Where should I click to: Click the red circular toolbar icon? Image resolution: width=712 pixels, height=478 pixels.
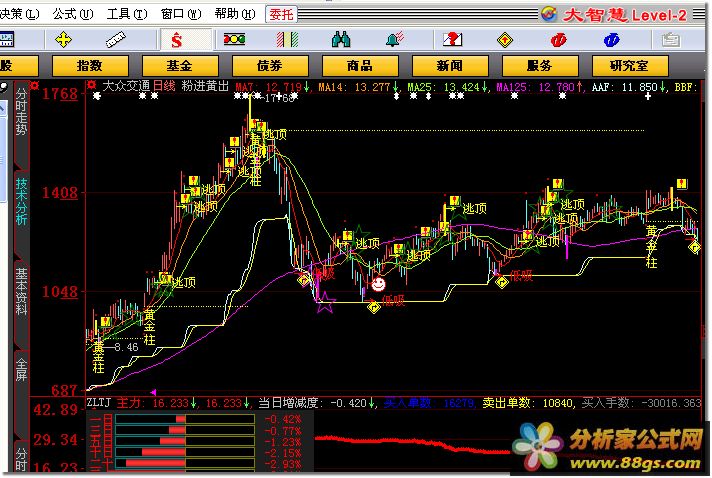tap(558, 40)
